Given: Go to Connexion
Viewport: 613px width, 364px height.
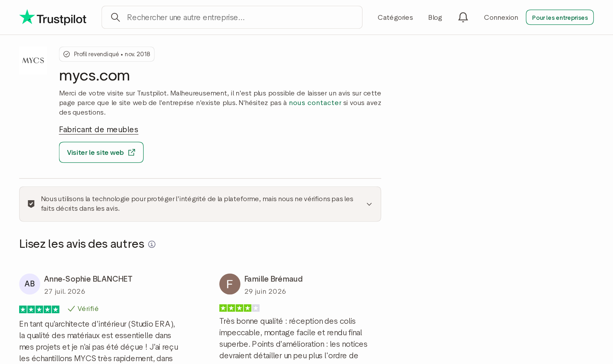Looking at the screenshot, I should [x=501, y=17].
